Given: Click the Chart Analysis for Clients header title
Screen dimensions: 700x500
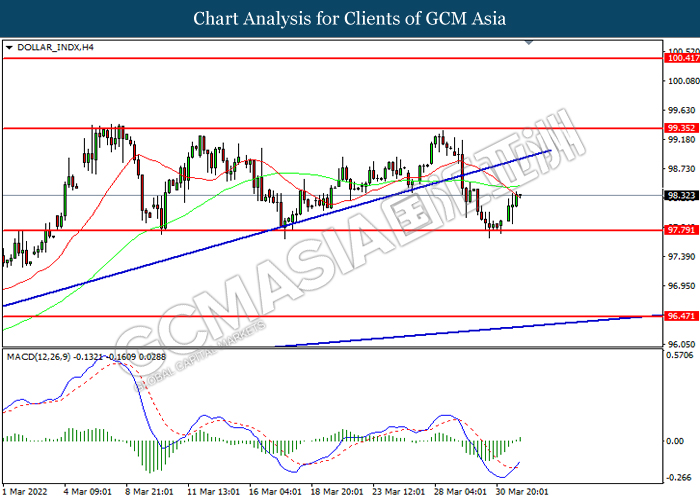Looking at the screenshot, I should pos(350,19).
